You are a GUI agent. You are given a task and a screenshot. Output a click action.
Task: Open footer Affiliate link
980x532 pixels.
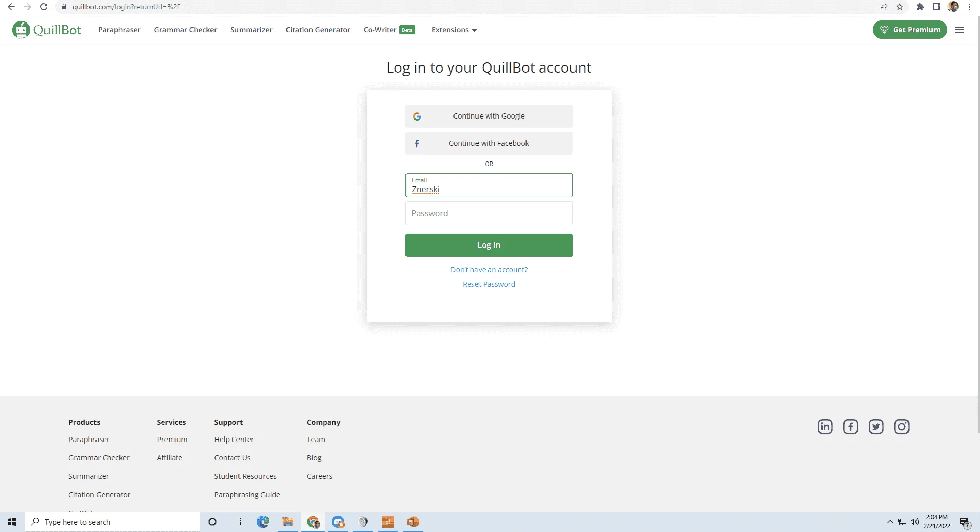[x=170, y=458]
